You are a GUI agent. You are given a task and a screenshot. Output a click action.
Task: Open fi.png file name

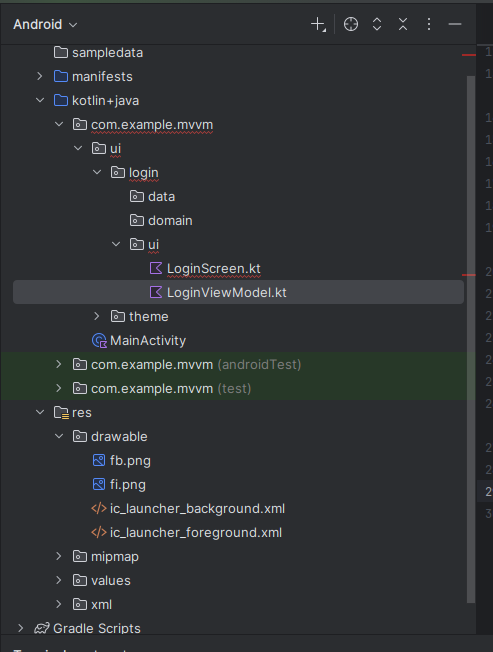pos(128,485)
